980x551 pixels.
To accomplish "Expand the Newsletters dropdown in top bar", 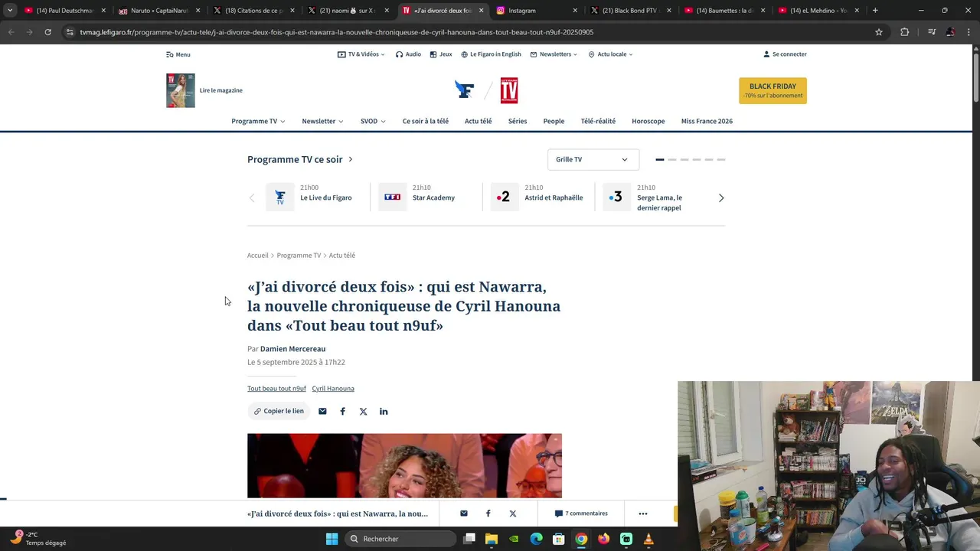I will click(554, 54).
